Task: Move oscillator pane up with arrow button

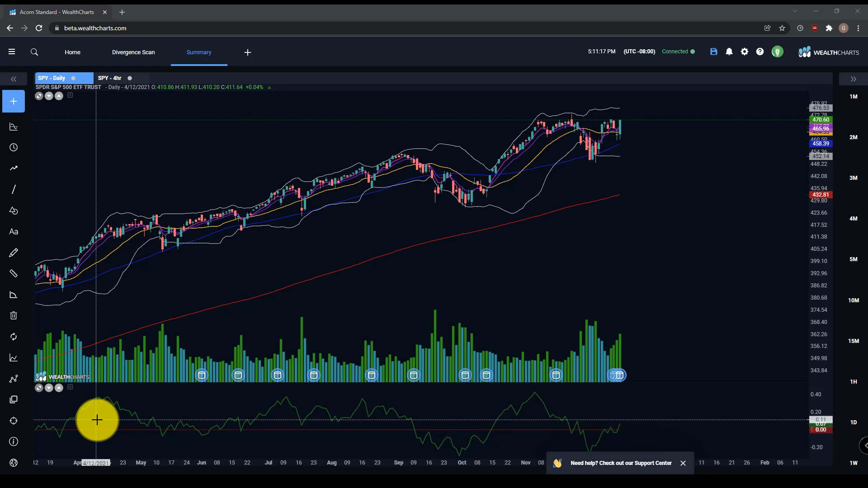Action: pyautogui.click(x=59, y=388)
